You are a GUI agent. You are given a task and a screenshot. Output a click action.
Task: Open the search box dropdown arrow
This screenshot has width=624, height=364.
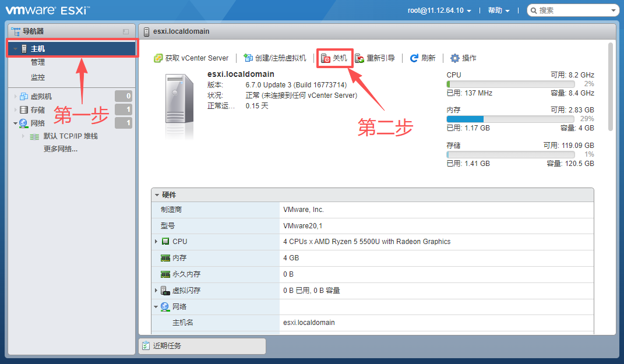(614, 10)
